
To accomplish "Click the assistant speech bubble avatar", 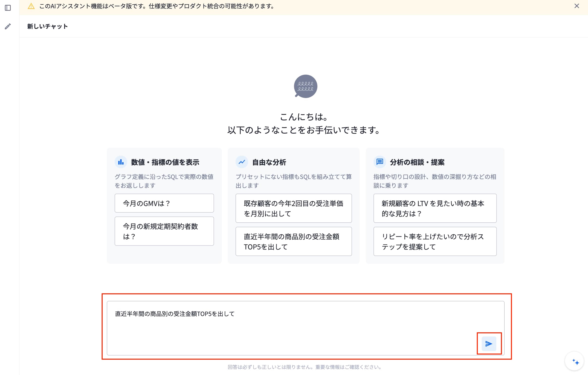I will click(305, 86).
